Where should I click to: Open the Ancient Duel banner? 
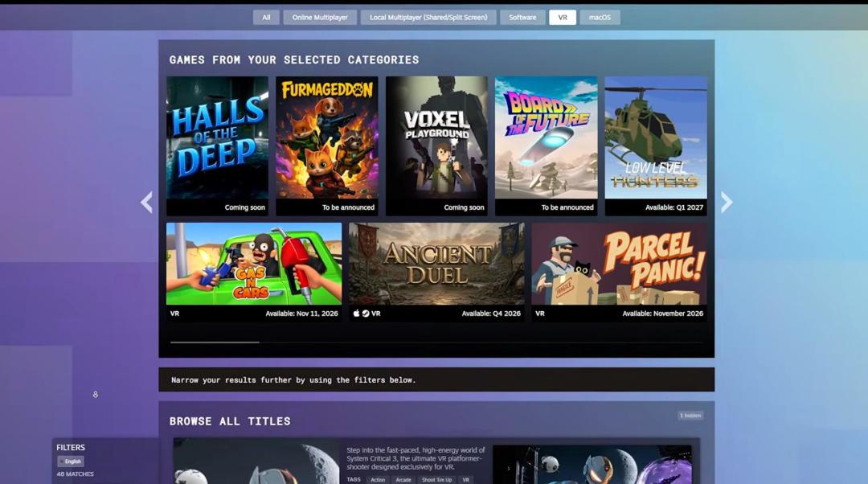pyautogui.click(x=436, y=272)
